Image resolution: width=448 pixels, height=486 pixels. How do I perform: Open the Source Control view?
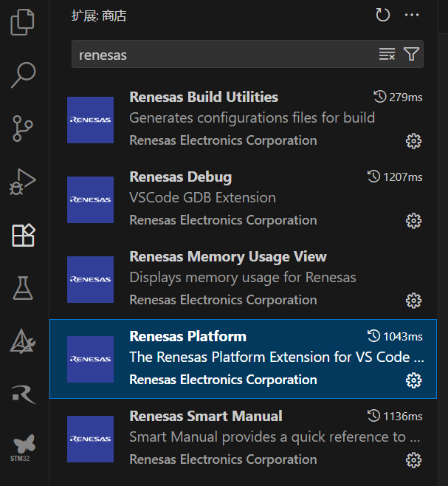click(23, 129)
